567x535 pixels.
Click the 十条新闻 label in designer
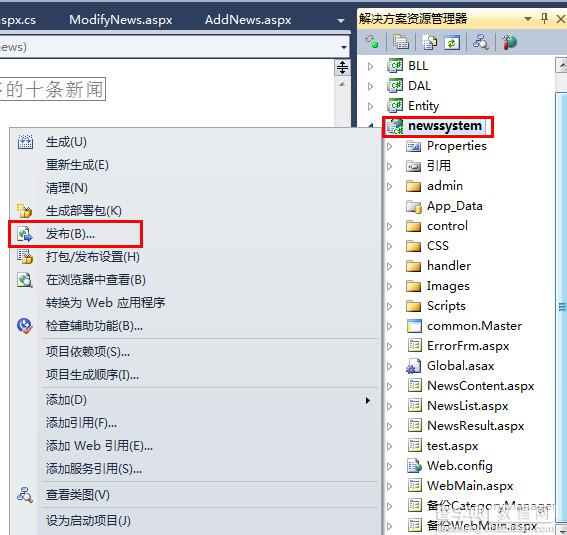point(52,89)
